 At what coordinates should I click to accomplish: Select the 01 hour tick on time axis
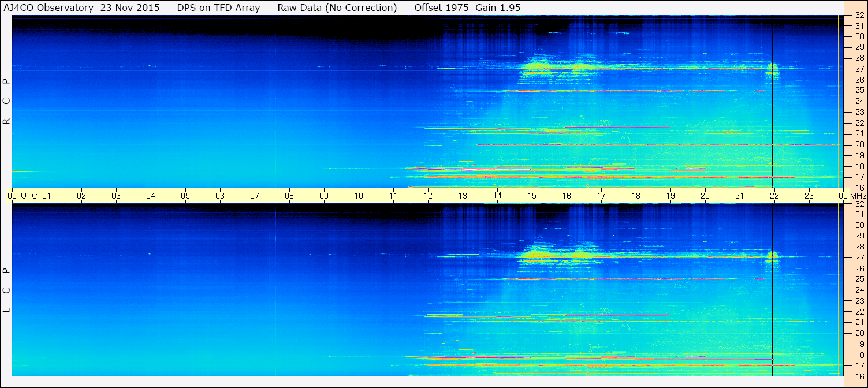(47, 196)
